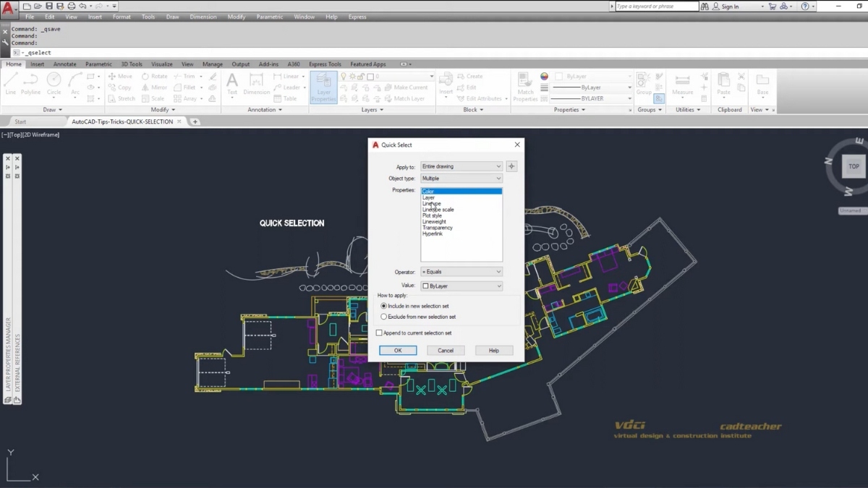Viewport: 868px width, 488px height.
Task: Click the Save icon in quick access toolbar
Action: [48, 7]
